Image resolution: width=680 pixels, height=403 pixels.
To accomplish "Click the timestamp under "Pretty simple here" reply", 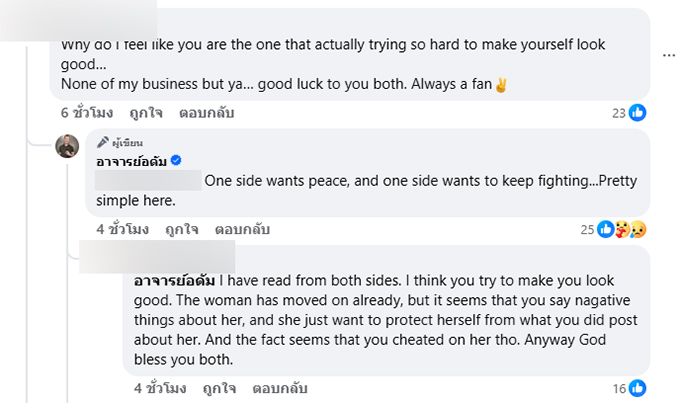I will (121, 229).
